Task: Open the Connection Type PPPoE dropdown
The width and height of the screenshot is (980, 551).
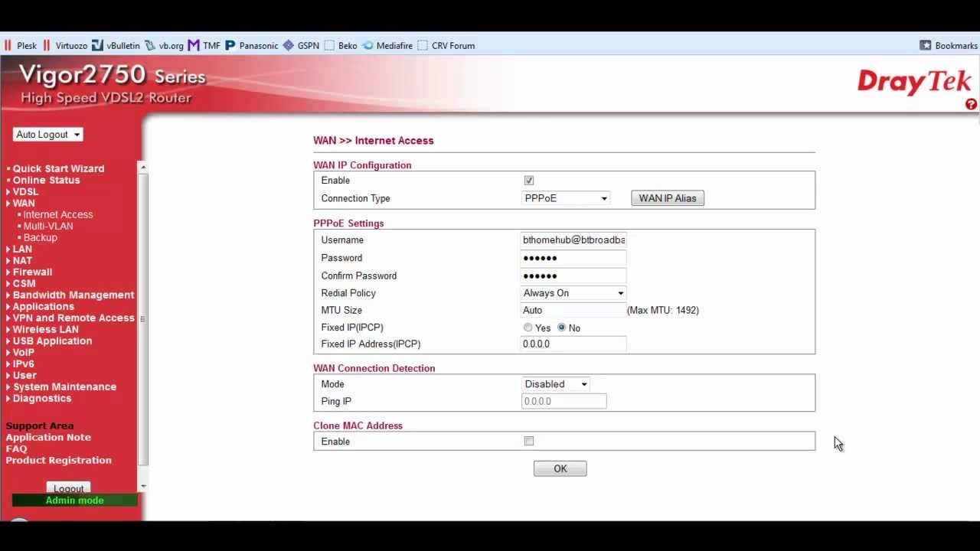Action: [x=566, y=198]
